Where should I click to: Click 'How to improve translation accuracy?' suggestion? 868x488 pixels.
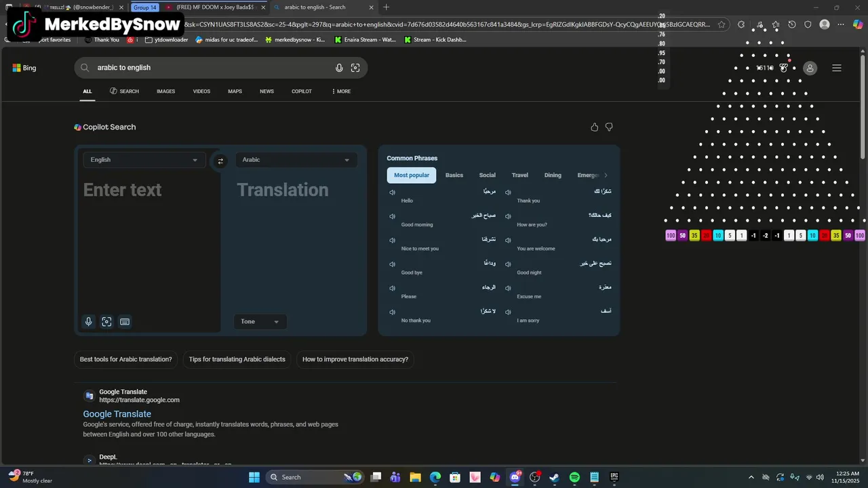tap(355, 359)
